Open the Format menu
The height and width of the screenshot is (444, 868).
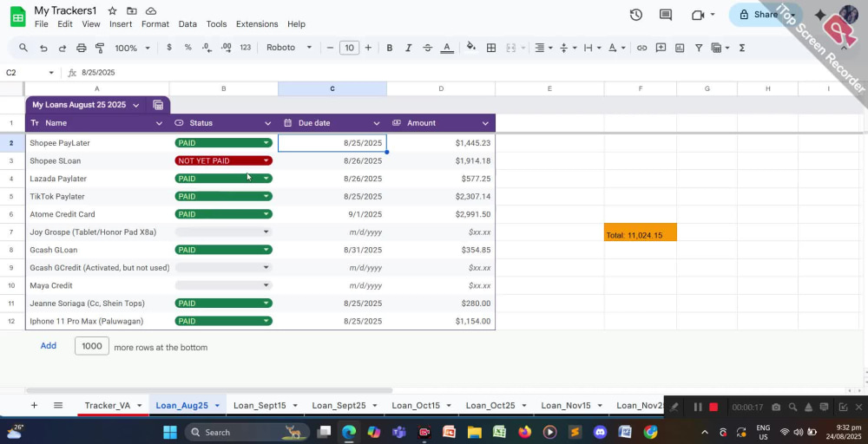[155, 24]
